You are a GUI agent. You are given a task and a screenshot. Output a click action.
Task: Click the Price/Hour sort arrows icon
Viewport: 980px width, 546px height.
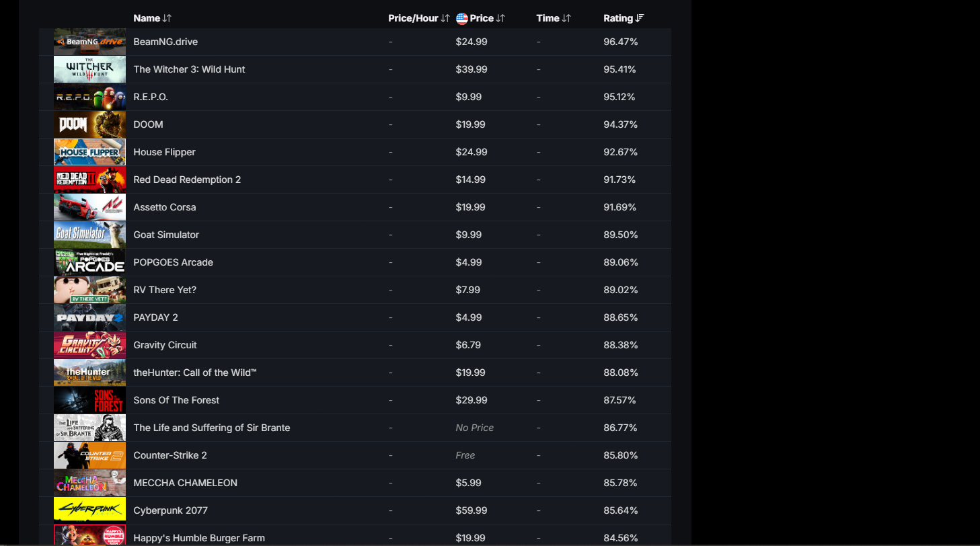(x=445, y=19)
